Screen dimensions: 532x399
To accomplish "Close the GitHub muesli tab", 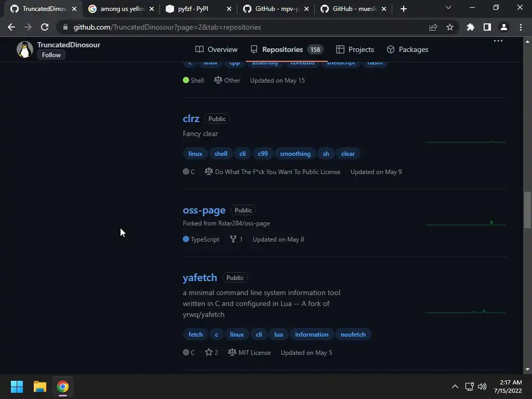I will (x=384, y=9).
